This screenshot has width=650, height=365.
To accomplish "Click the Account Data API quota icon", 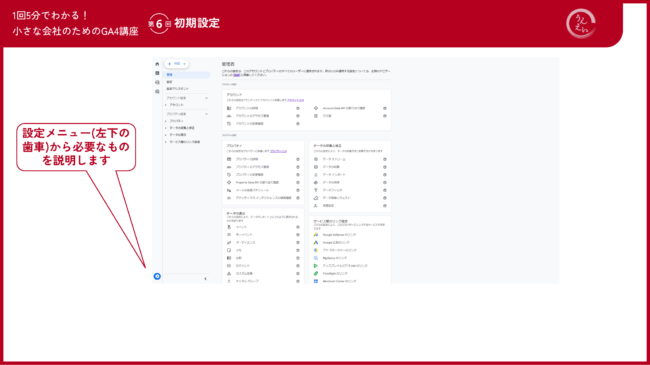I will tap(316, 108).
